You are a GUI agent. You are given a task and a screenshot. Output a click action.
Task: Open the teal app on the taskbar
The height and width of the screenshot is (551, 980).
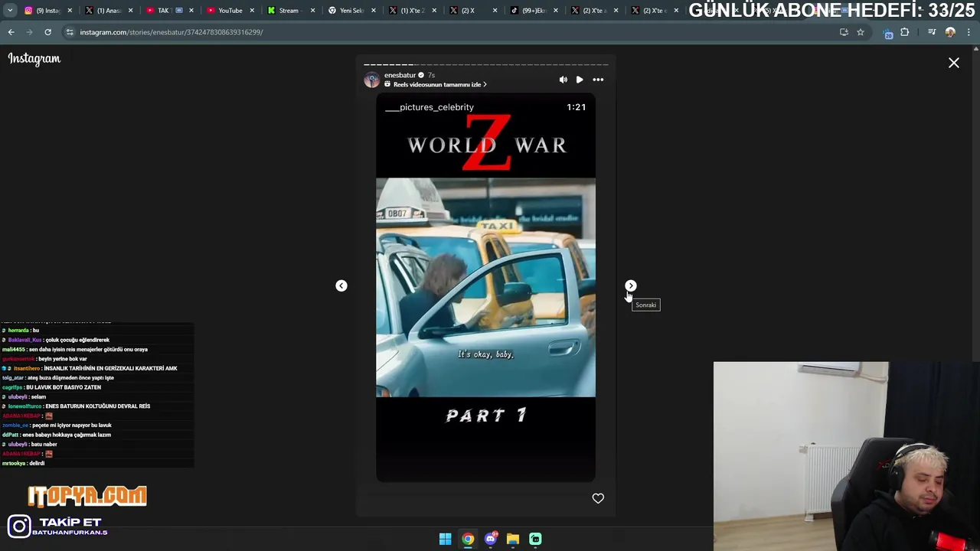coord(535,539)
